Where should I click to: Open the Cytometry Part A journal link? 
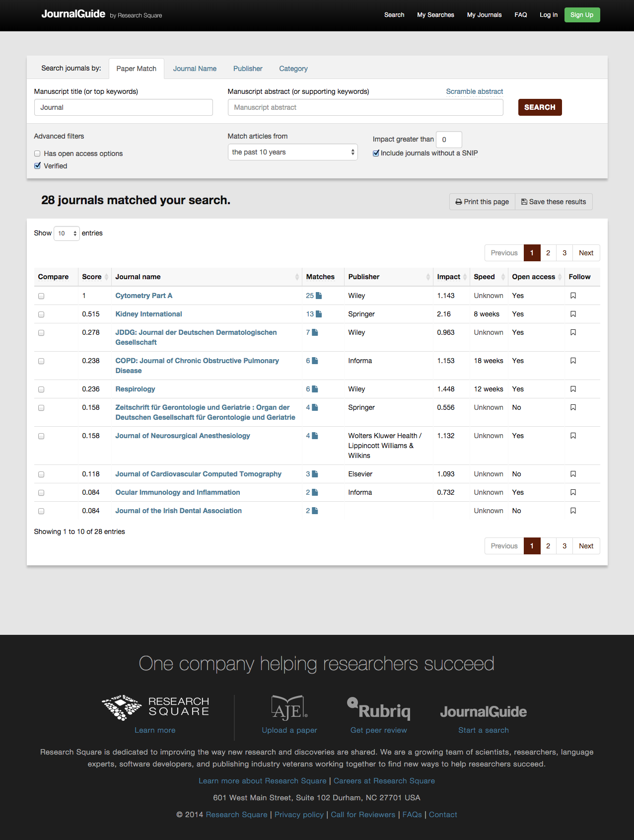pos(144,296)
